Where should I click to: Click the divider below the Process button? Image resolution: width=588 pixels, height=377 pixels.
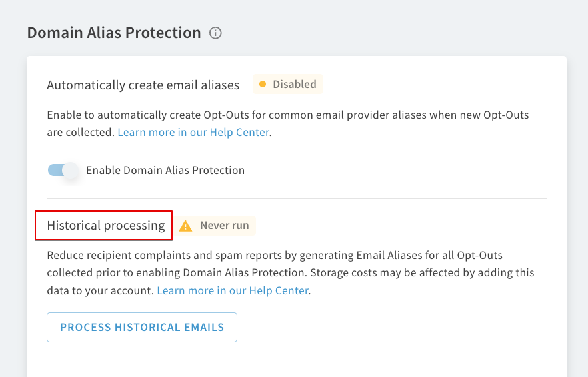297,362
